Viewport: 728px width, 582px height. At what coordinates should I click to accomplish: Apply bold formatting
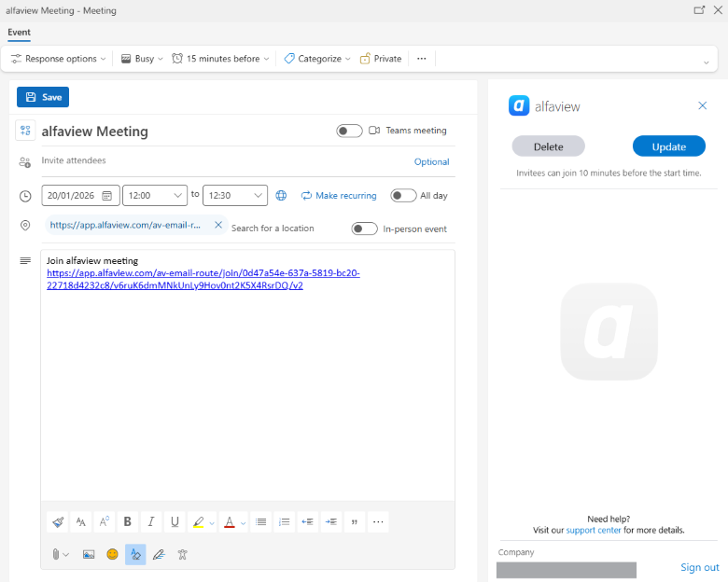coord(127,522)
